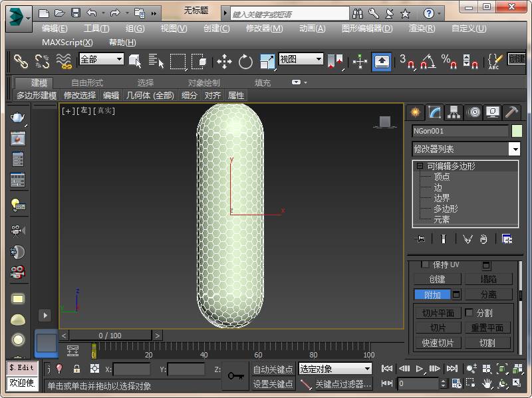Click the 自动关键点 auto key button
The image size is (532, 398).
pyautogui.click(x=273, y=369)
